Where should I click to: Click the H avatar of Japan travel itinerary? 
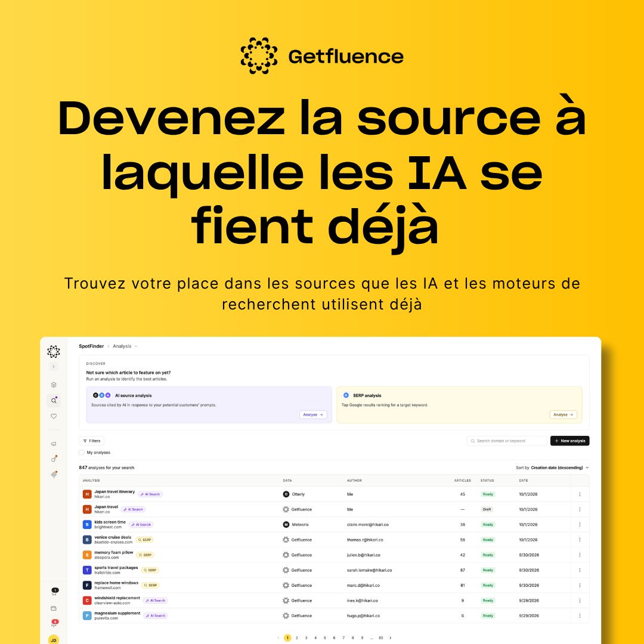point(87,494)
